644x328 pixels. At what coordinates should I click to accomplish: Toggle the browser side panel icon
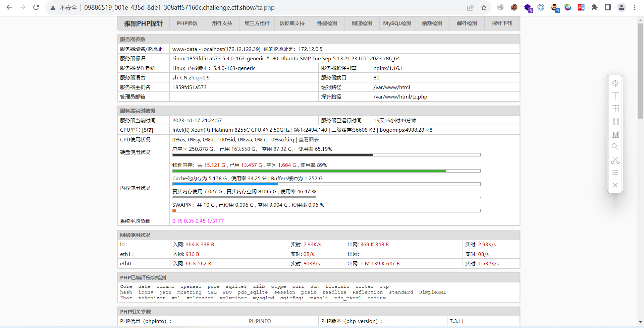coord(608,7)
